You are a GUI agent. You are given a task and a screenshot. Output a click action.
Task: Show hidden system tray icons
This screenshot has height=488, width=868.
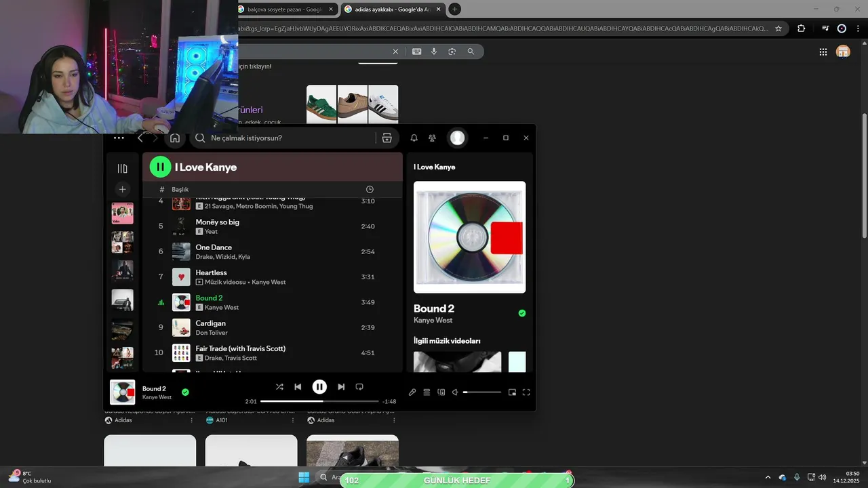pos(768,477)
